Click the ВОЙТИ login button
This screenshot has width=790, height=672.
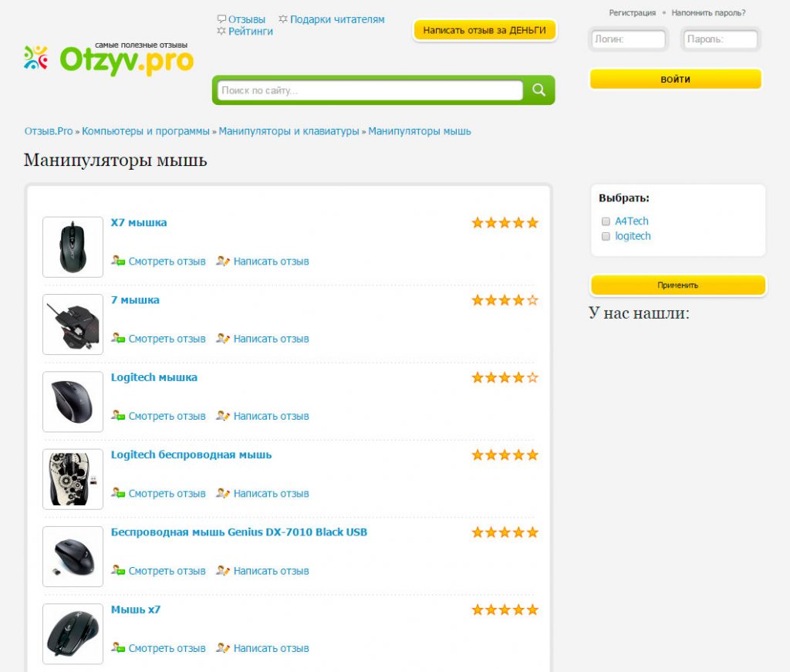click(x=675, y=79)
